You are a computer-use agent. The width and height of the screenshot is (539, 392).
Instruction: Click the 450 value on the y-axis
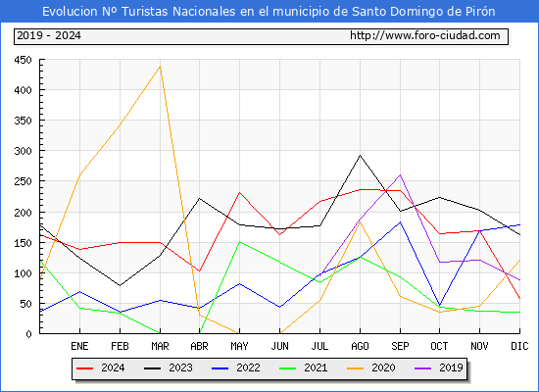tap(23, 60)
